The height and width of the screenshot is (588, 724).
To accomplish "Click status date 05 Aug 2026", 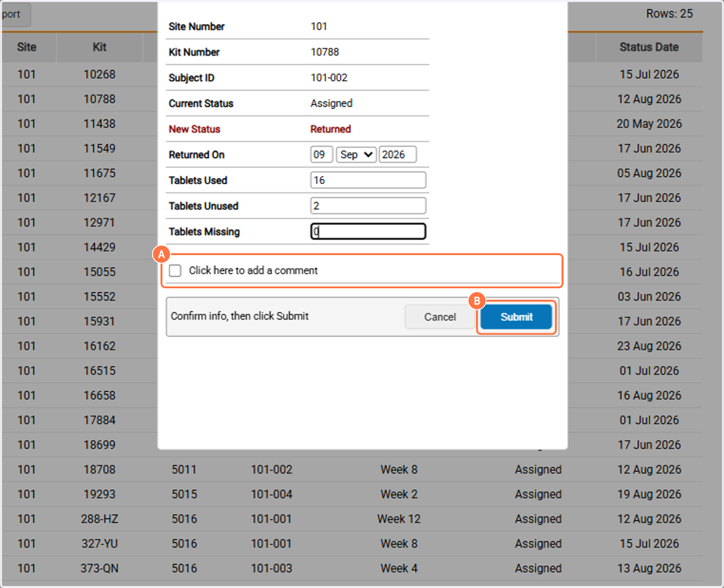I will click(649, 173).
